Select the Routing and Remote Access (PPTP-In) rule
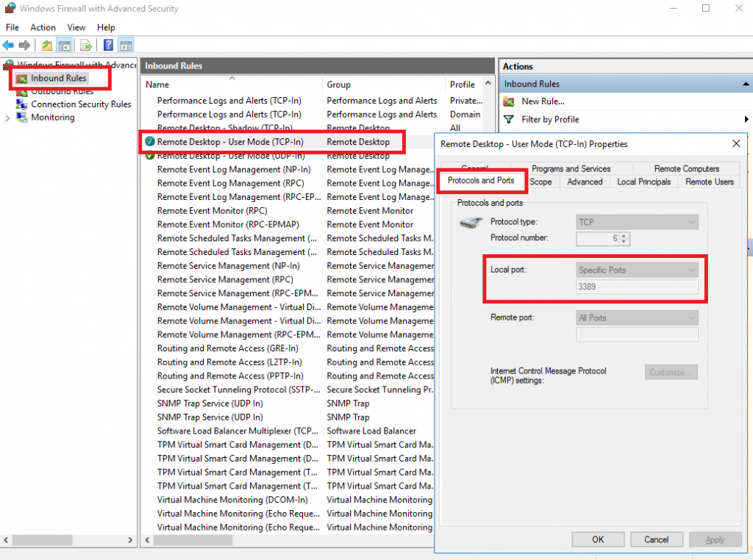 point(230,376)
